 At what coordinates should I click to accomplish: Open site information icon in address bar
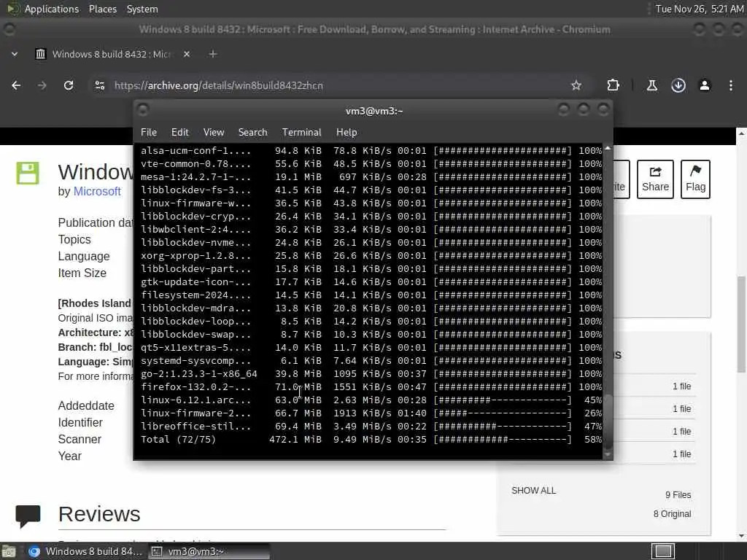pyautogui.click(x=99, y=85)
